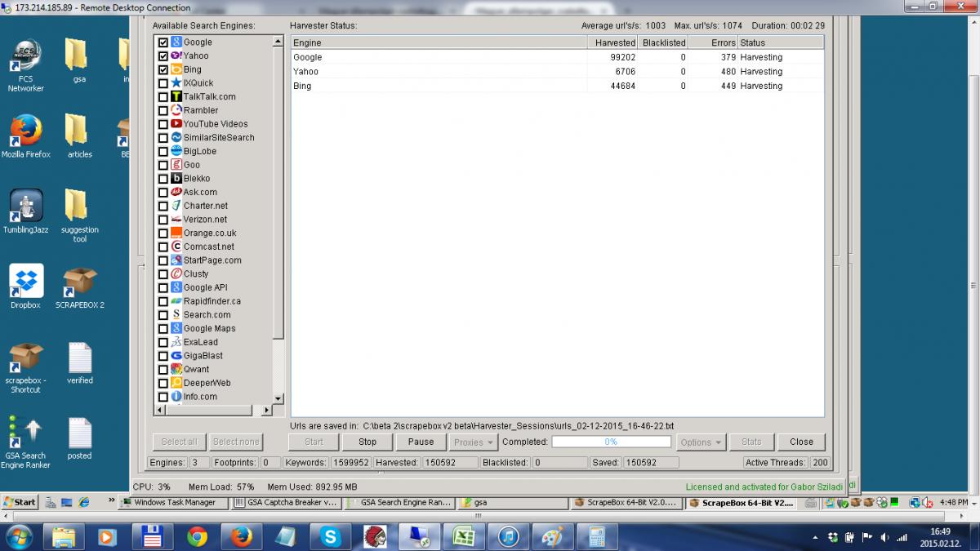Select the Yahoo row in harvester status
This screenshot has width=980, height=551.
558,71
